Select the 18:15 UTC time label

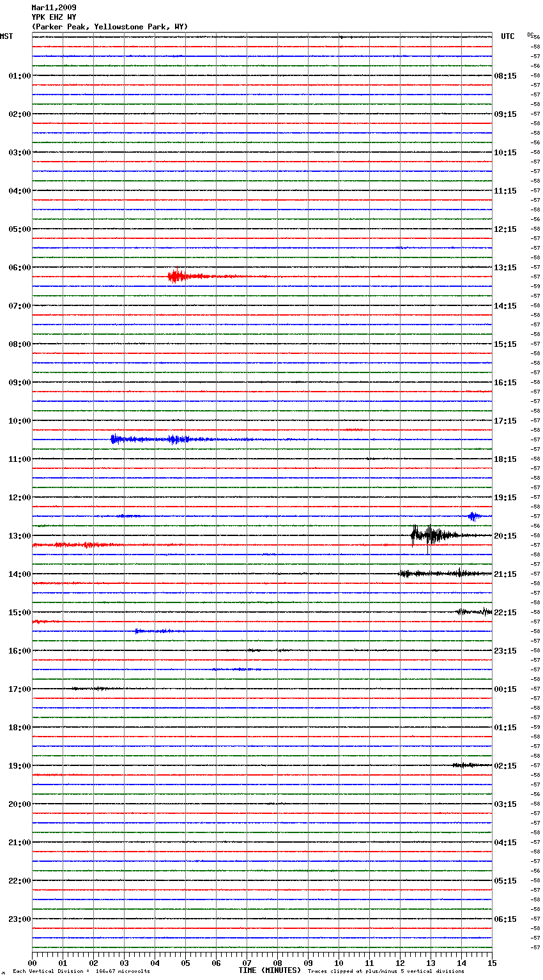tap(505, 459)
